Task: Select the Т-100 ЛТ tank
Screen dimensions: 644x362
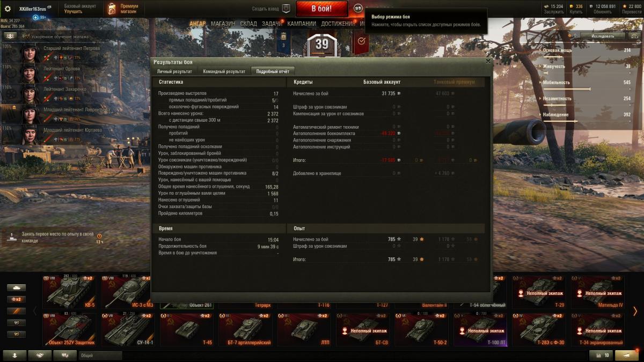Action: (x=480, y=329)
